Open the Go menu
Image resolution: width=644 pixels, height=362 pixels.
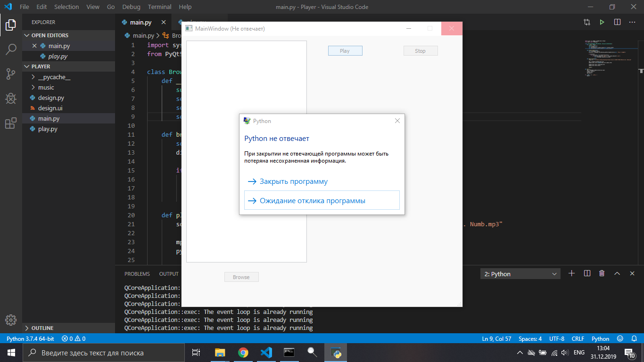tap(111, 7)
